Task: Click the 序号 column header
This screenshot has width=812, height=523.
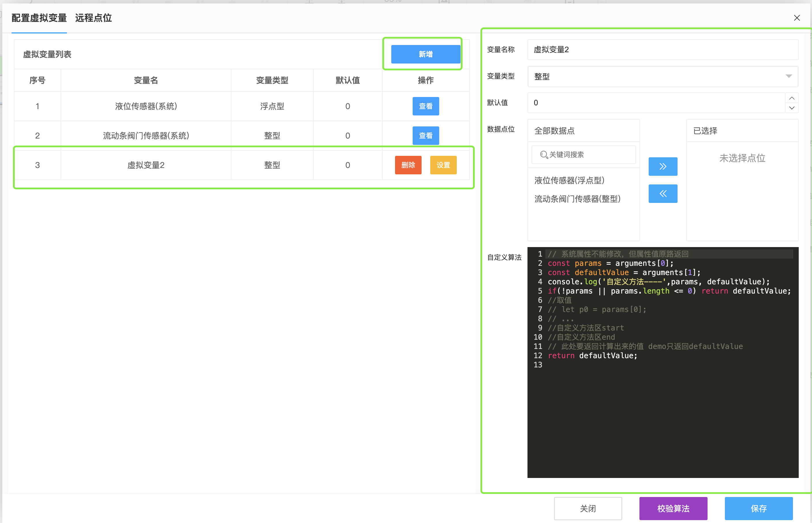Action: (37, 81)
